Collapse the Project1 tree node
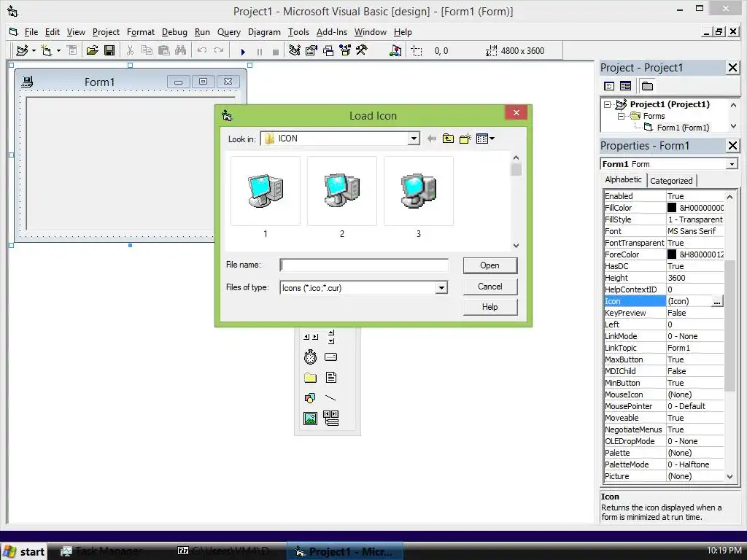 point(607,104)
